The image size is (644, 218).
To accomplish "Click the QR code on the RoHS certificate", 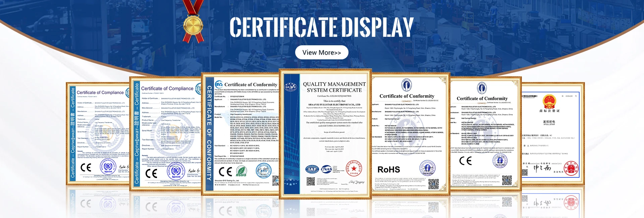I will click(433, 184).
